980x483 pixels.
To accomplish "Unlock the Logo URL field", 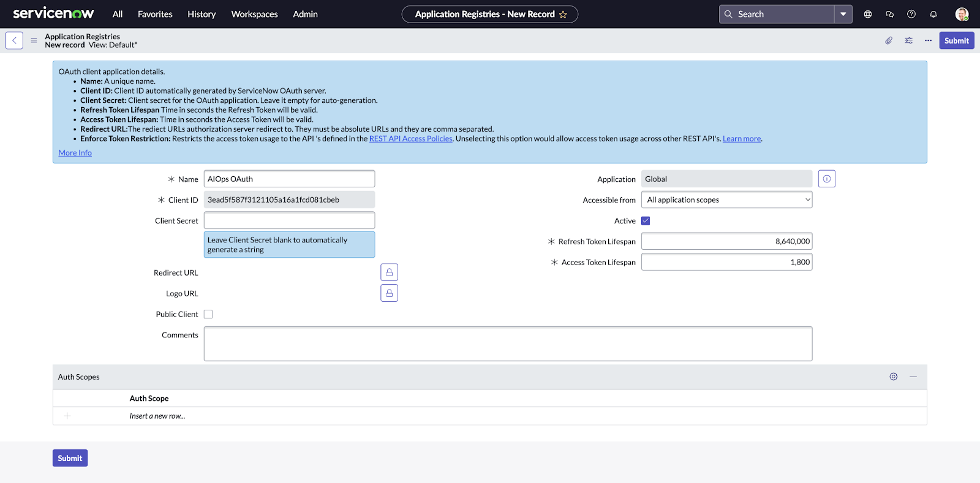I will [389, 293].
